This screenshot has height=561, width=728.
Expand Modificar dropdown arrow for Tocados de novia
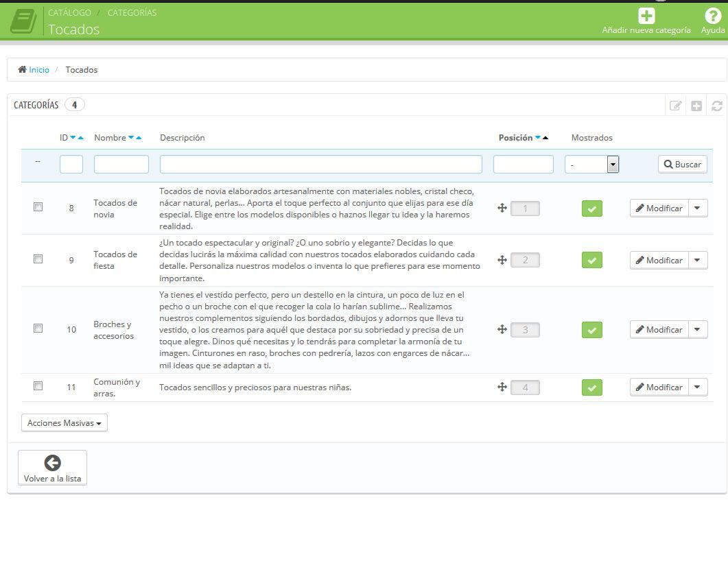click(697, 208)
